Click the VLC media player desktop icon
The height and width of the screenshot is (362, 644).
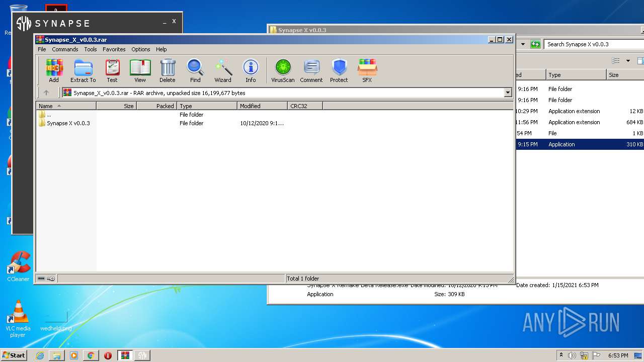18,319
